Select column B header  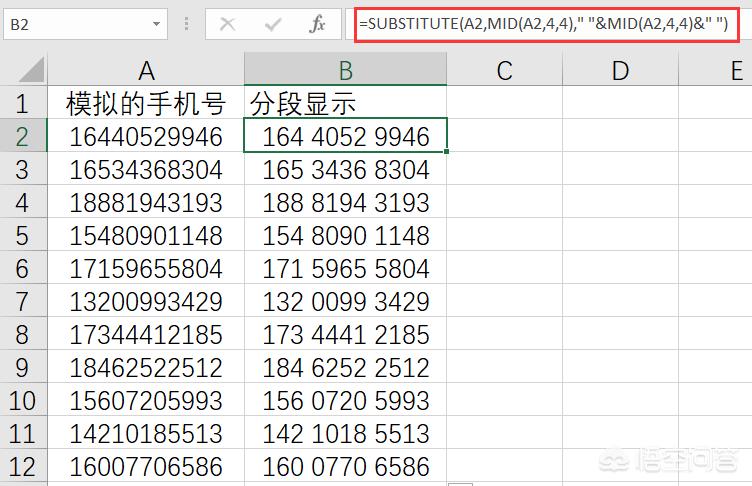pos(345,70)
